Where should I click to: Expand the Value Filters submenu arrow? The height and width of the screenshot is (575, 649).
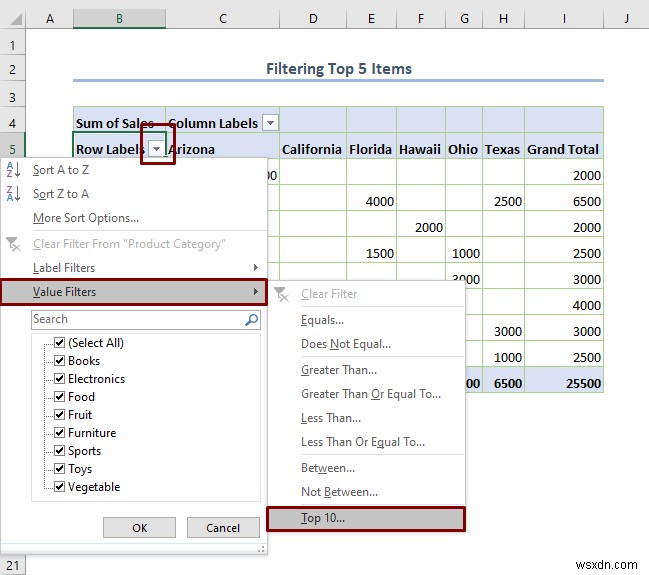[x=256, y=291]
